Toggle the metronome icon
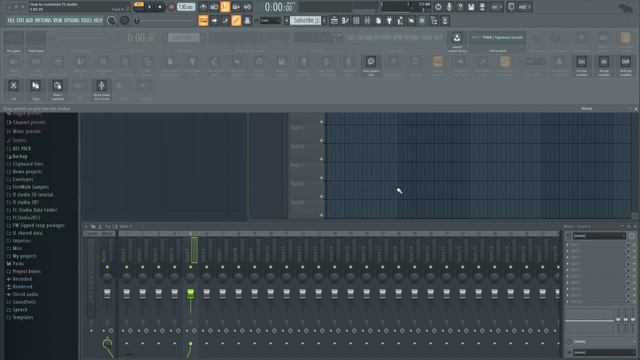 tap(203, 7)
